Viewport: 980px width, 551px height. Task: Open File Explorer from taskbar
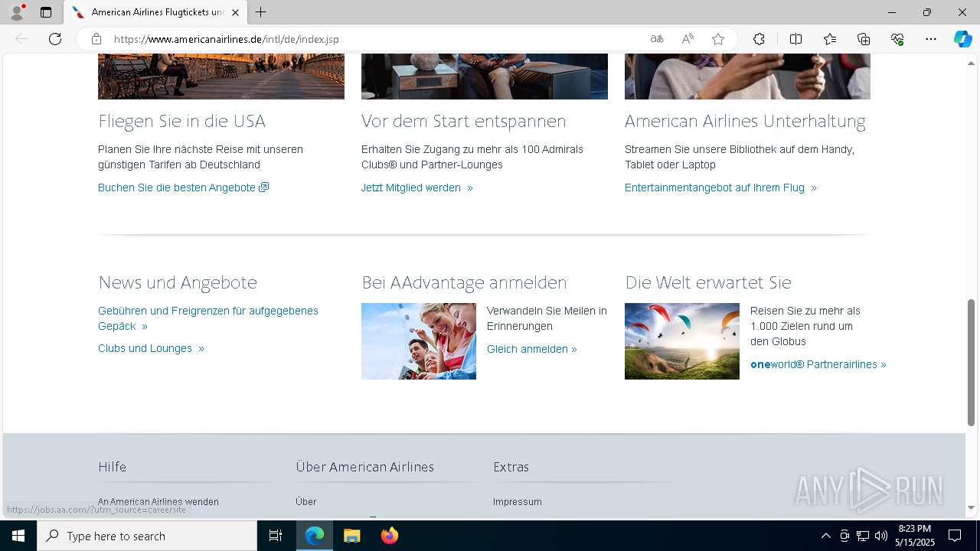(x=351, y=536)
